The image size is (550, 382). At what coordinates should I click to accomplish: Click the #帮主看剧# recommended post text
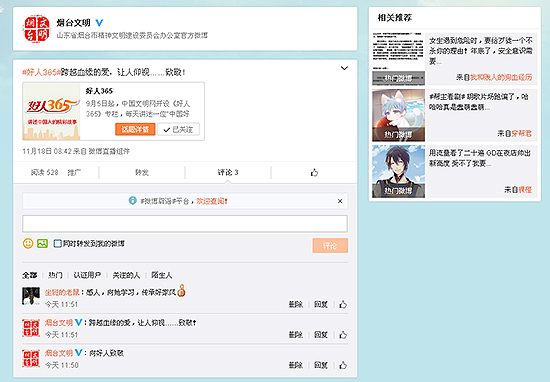(479, 102)
